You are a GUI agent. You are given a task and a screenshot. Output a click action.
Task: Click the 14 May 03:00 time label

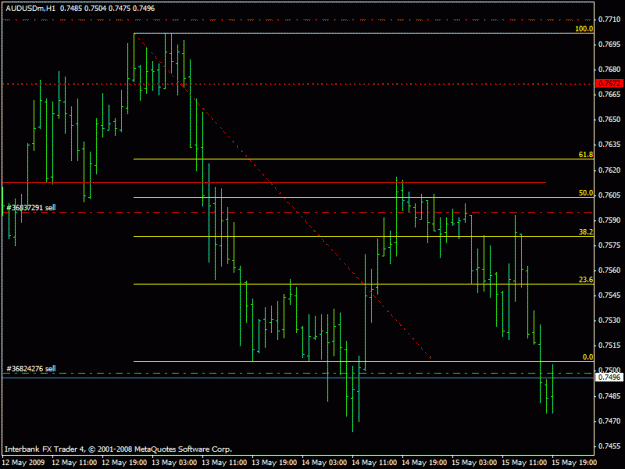pos(324,463)
